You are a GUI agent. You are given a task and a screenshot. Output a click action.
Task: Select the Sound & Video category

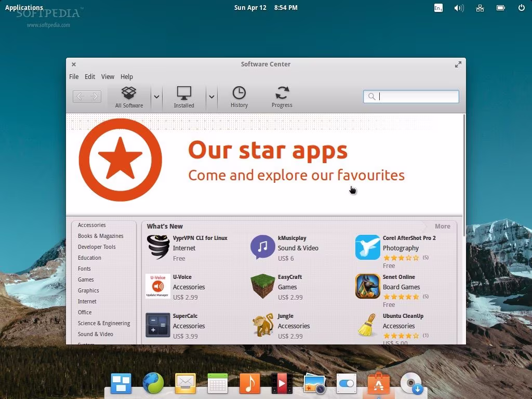pyautogui.click(x=96, y=334)
